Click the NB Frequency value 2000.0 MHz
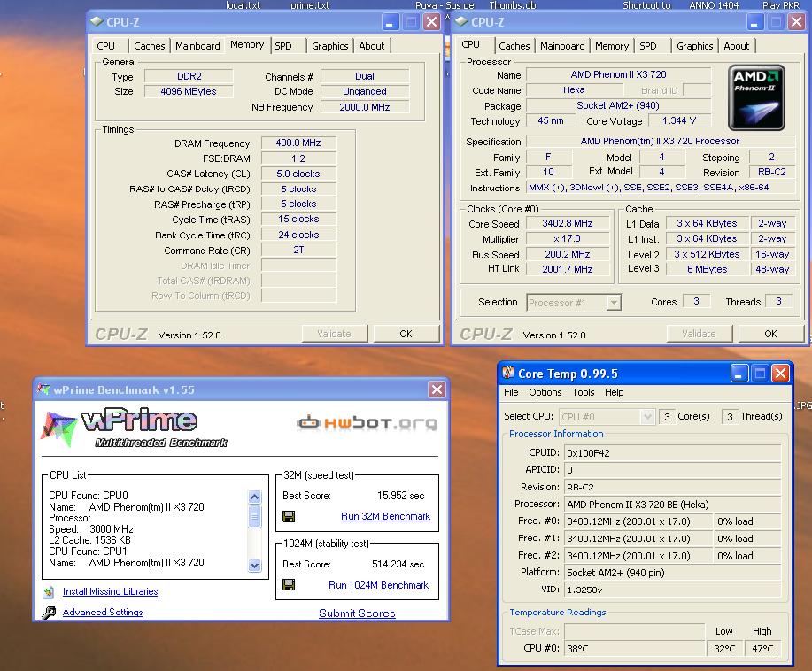The height and width of the screenshot is (671, 812). click(x=365, y=107)
